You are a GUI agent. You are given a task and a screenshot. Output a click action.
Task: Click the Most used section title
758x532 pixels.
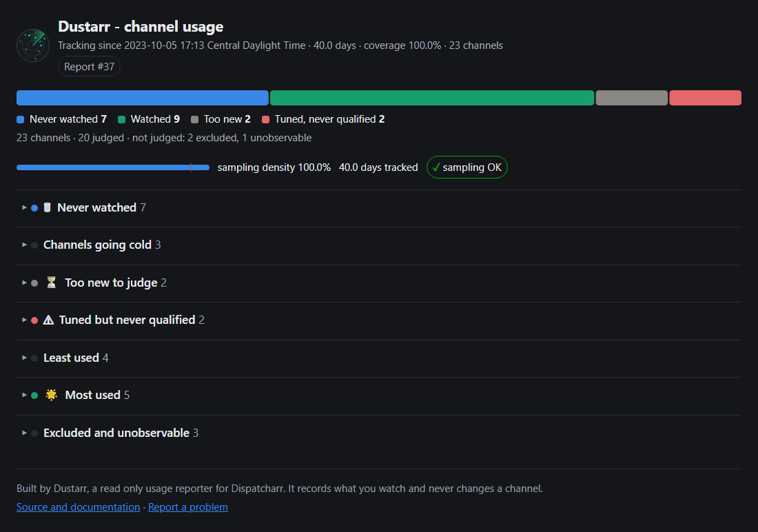93,395
